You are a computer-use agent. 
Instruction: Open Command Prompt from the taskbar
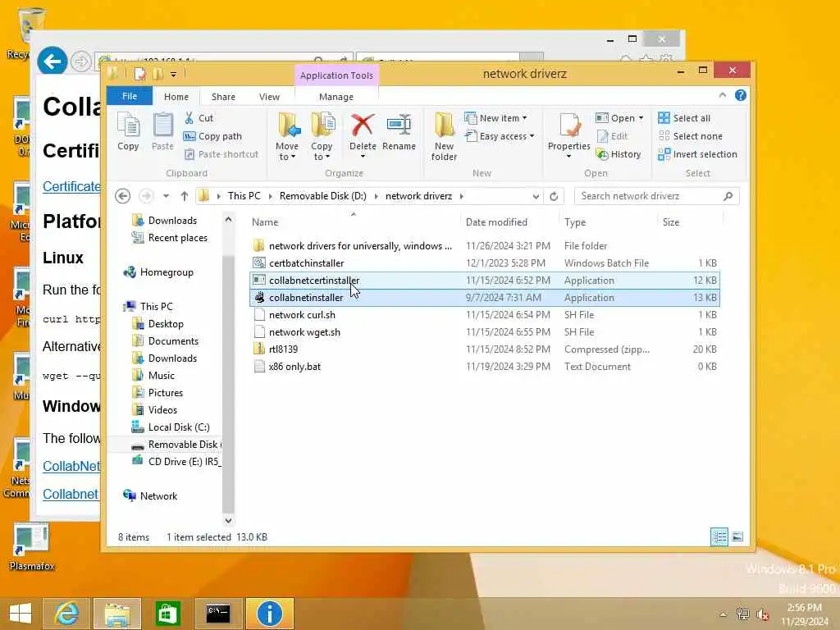tap(218, 614)
